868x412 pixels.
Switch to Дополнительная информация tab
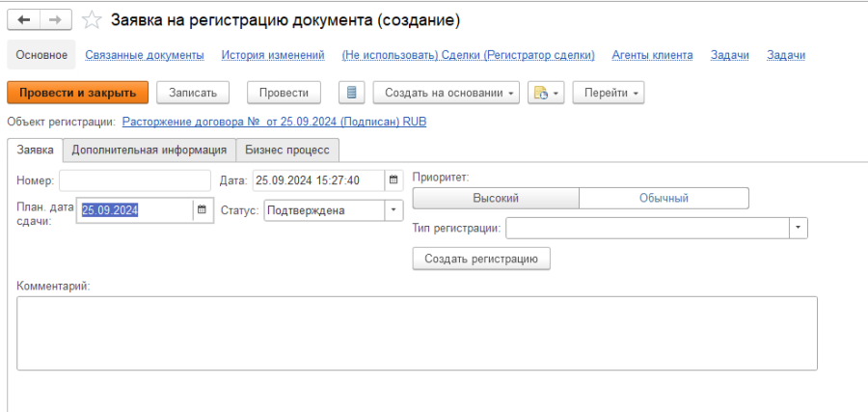coord(149,150)
